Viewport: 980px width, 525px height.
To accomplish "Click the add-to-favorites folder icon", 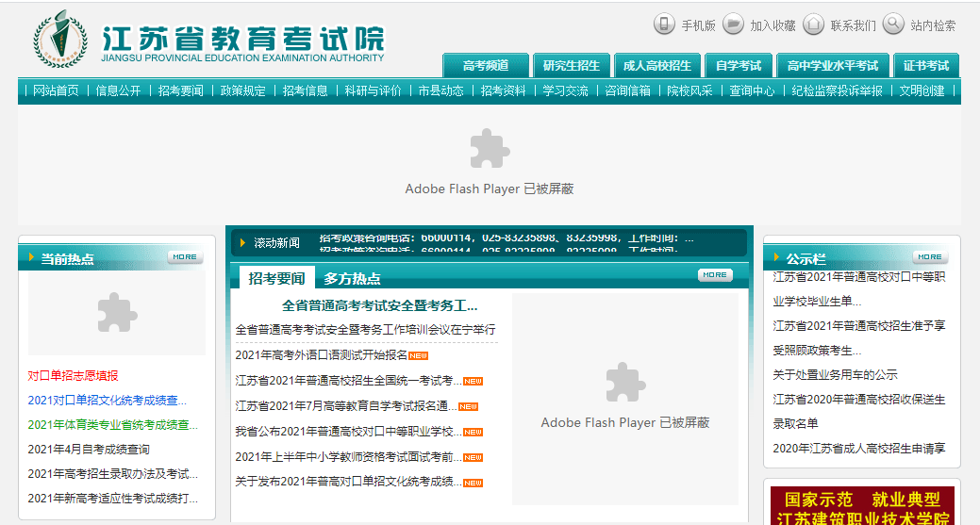I will tap(733, 25).
